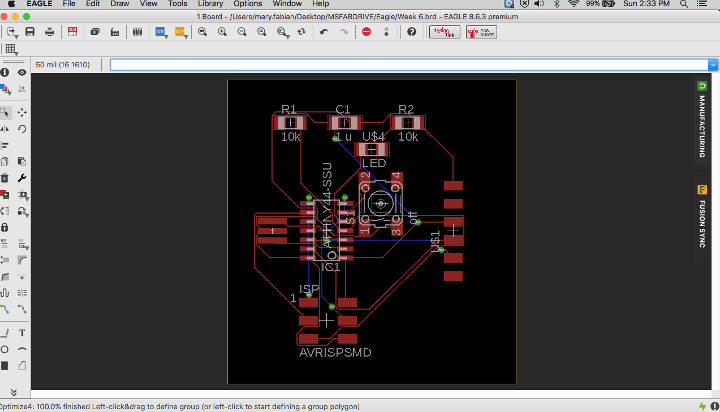Open the Library menu

[210, 4]
